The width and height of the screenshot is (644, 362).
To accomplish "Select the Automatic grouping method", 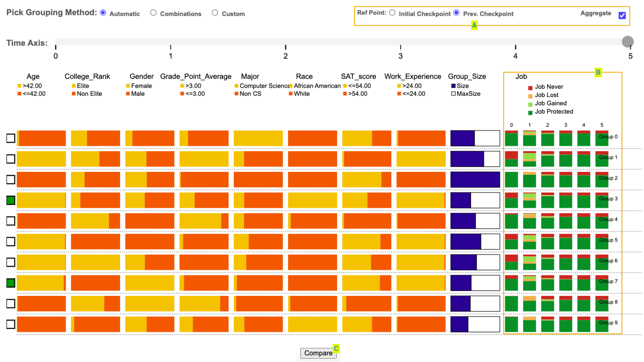I will pos(103,13).
